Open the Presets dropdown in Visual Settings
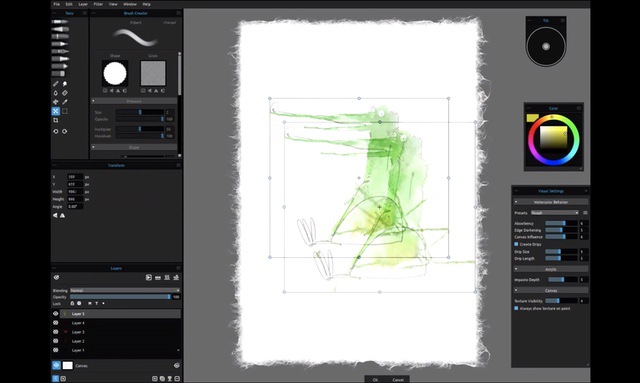Viewport: 640px width, 383px height. click(x=555, y=213)
